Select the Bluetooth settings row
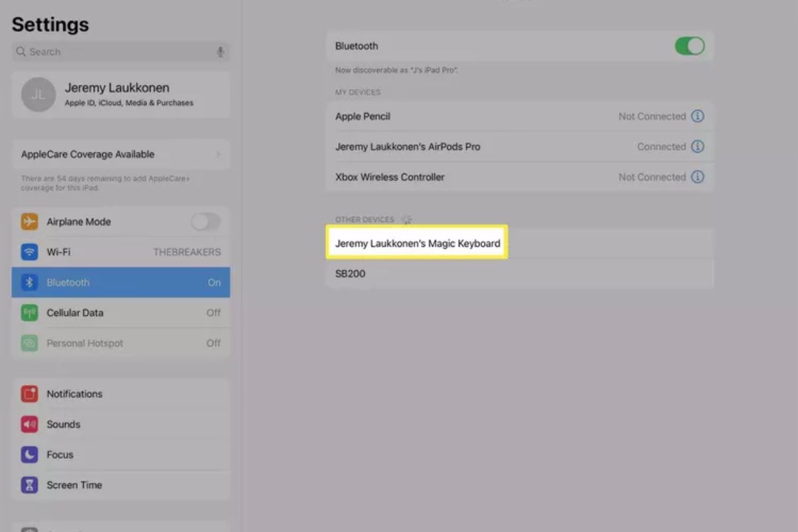The width and height of the screenshot is (798, 532). (x=121, y=283)
